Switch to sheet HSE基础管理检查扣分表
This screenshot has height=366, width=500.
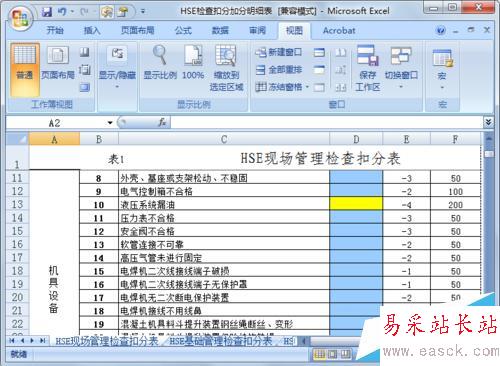221,341
